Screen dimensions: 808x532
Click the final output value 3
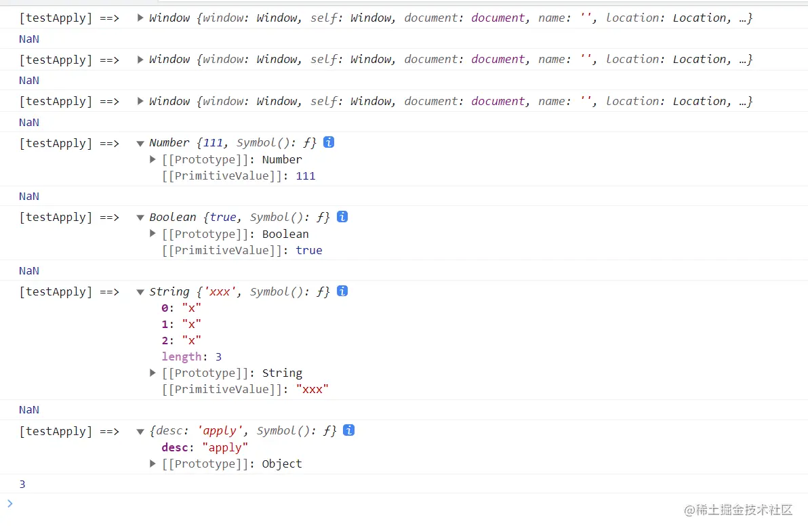[x=22, y=484]
